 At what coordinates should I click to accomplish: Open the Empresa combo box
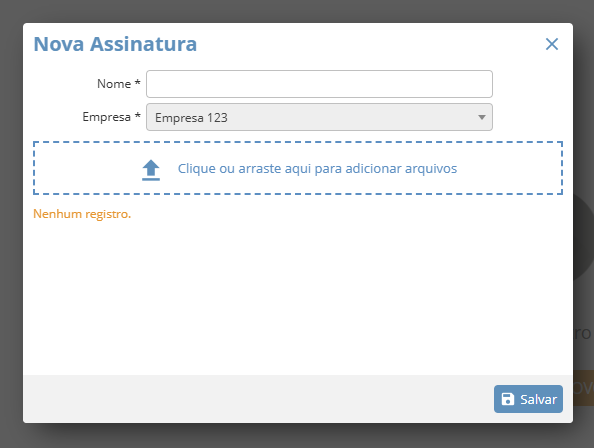319,117
